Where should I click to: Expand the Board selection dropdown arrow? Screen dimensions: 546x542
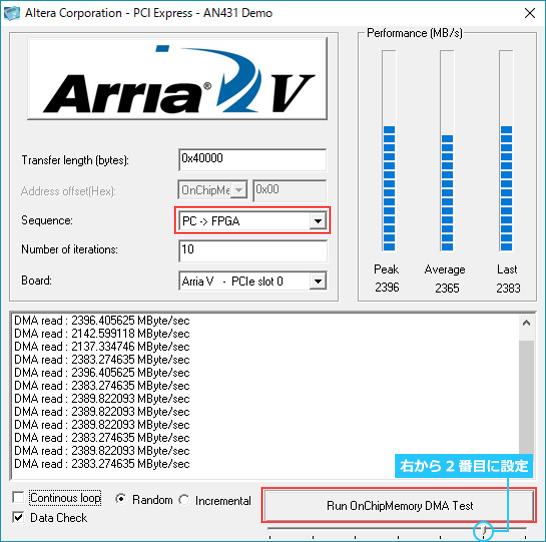pyautogui.click(x=318, y=281)
